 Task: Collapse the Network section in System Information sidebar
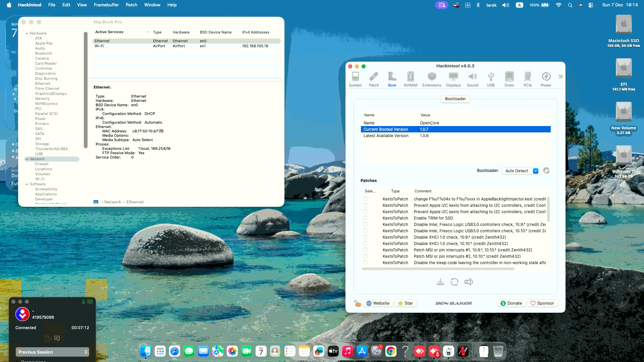pos(28,159)
